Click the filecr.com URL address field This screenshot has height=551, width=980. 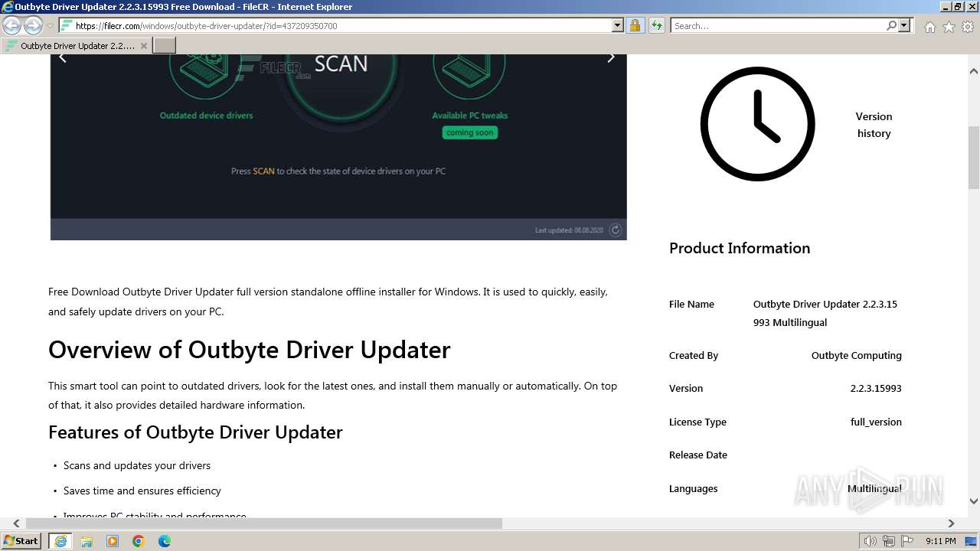pos(343,26)
